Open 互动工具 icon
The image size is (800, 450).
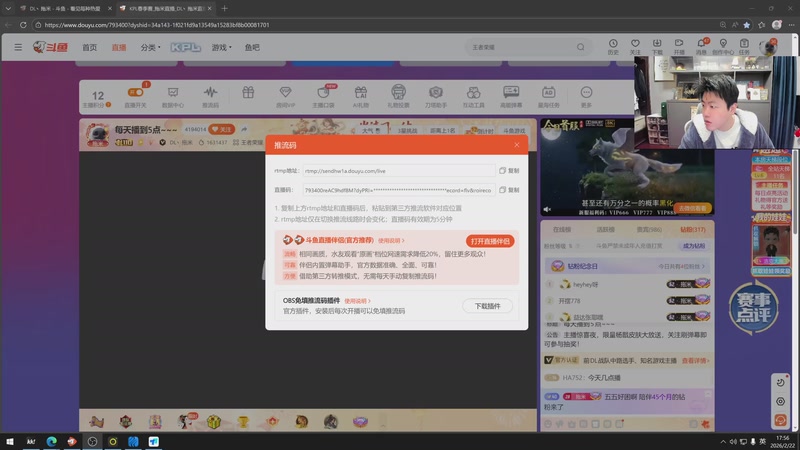click(473, 96)
